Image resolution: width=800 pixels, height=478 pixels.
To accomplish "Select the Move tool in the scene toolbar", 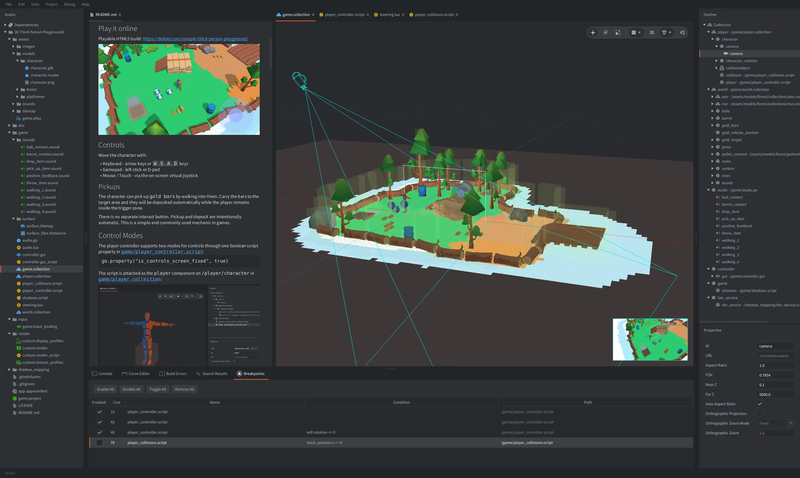I will (592, 32).
